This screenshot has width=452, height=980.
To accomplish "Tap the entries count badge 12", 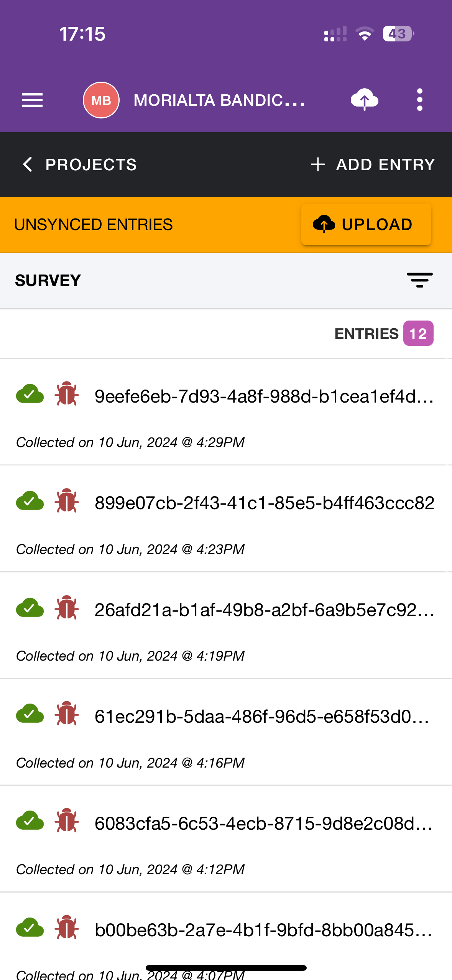I will [x=418, y=334].
